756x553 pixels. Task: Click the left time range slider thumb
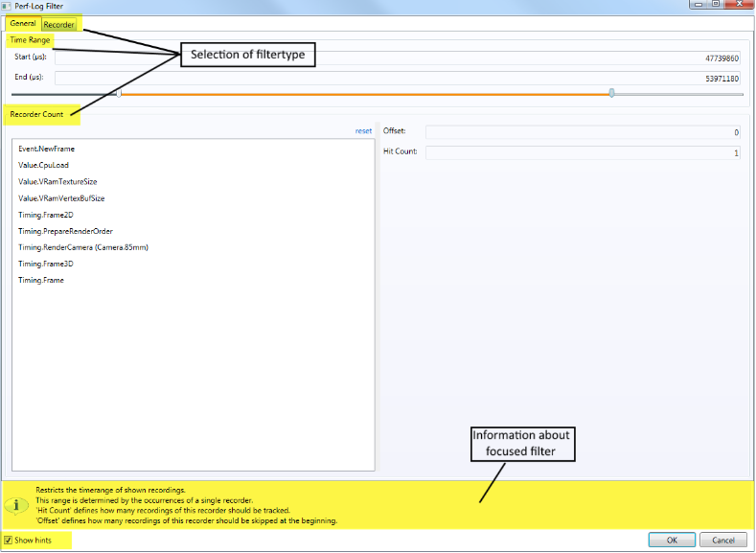pyautogui.click(x=119, y=93)
